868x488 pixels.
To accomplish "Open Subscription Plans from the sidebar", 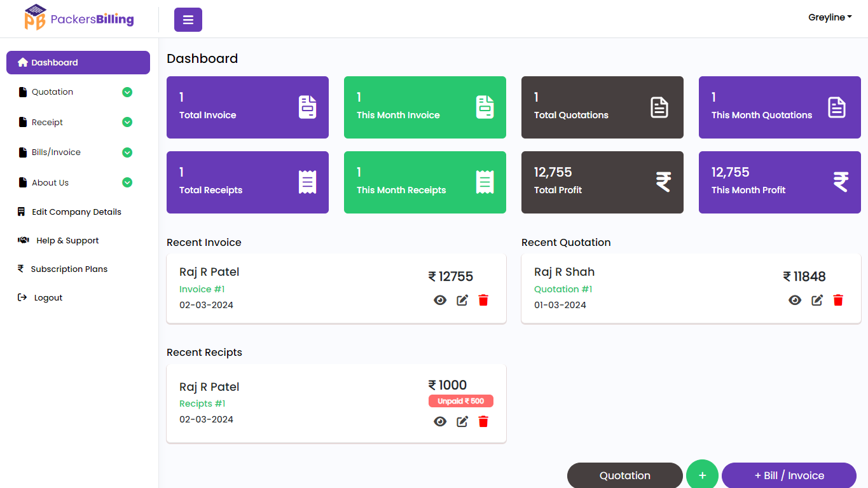I will coord(69,269).
